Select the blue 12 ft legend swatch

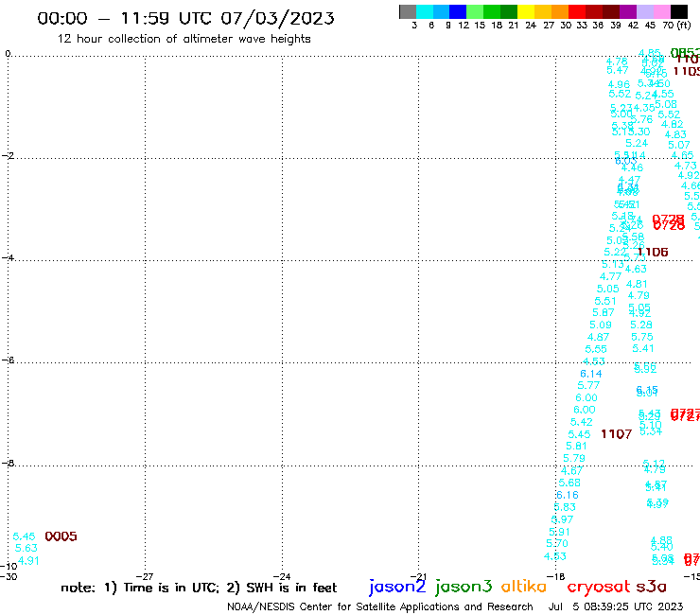coord(458,11)
